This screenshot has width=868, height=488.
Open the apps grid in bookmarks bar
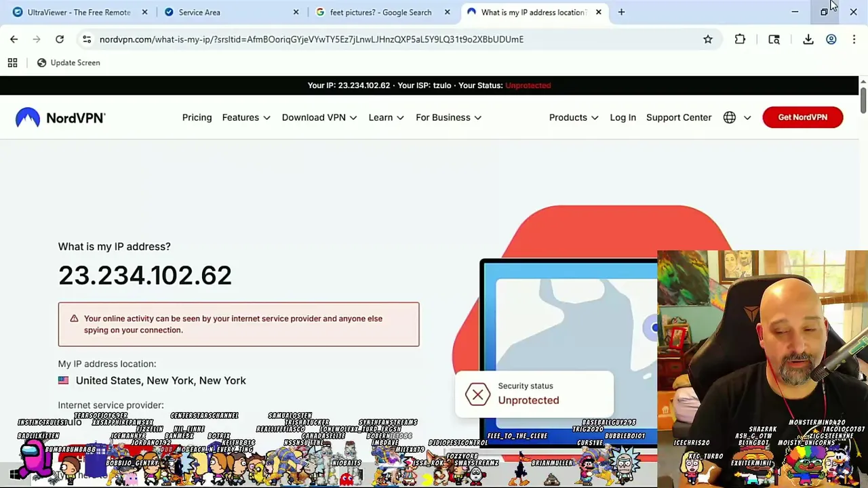point(12,62)
